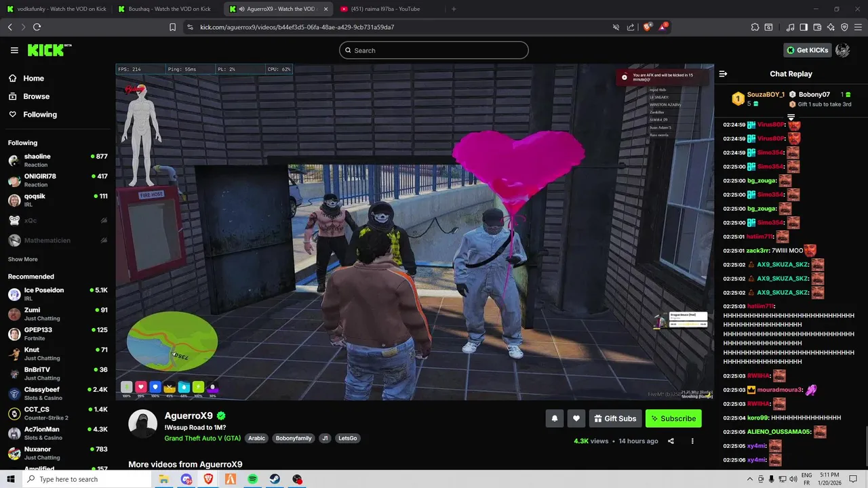The height and width of the screenshot is (488, 868).
Task: Open the video's three-dot options menu
Action: pyautogui.click(x=692, y=441)
